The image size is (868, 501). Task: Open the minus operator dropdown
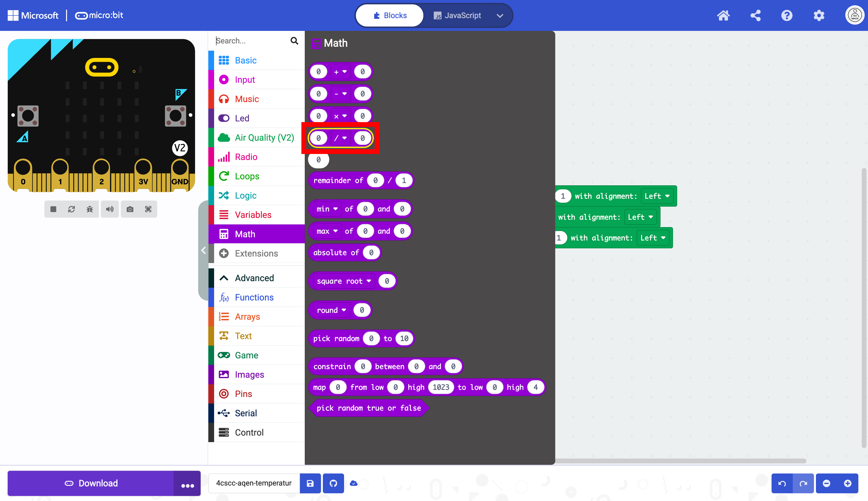[340, 94]
